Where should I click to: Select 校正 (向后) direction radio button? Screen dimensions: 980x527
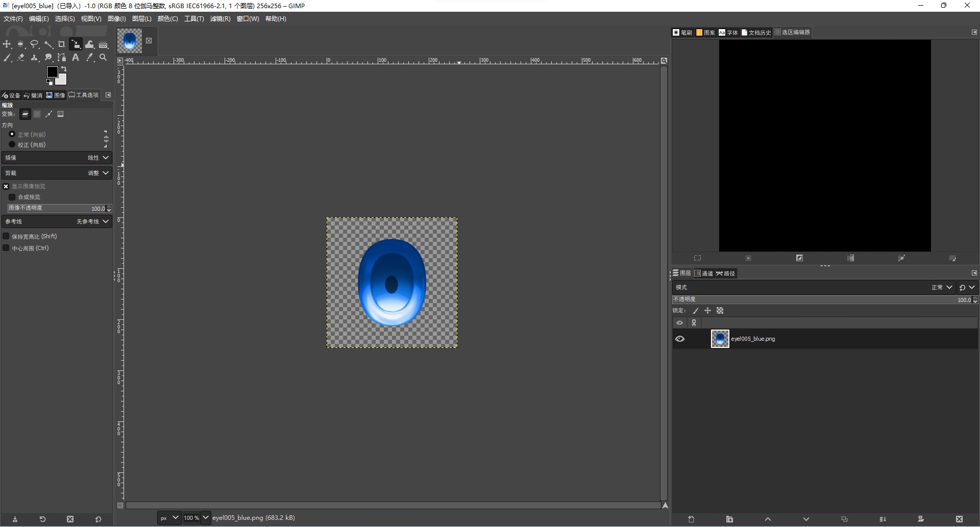[12, 145]
